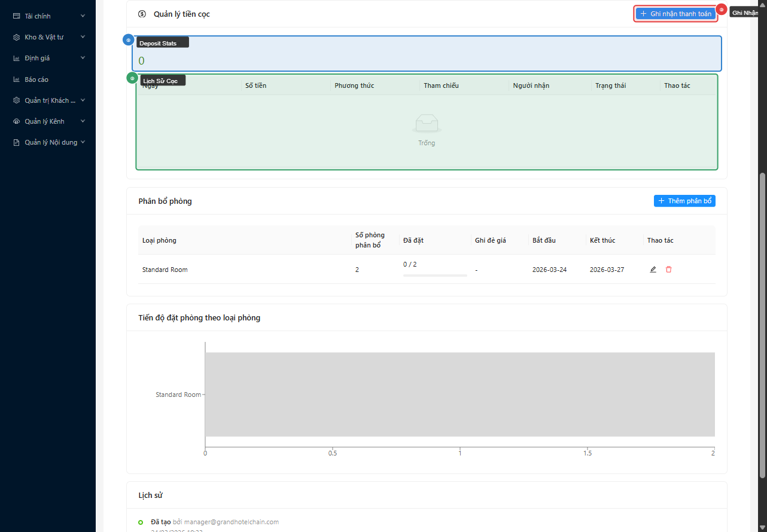Toggle the blue marker beside Deposit Stats

(x=129, y=39)
